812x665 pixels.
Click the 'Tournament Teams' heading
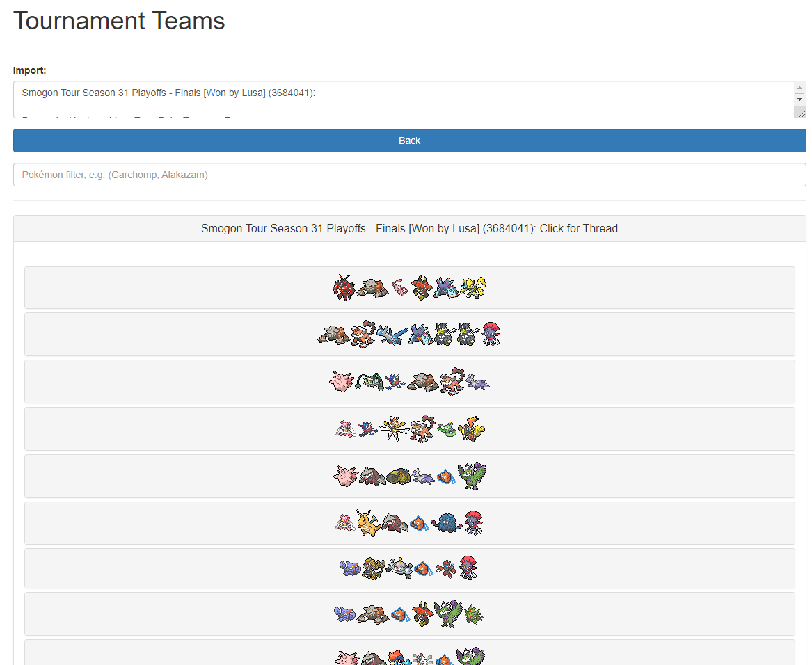click(119, 22)
